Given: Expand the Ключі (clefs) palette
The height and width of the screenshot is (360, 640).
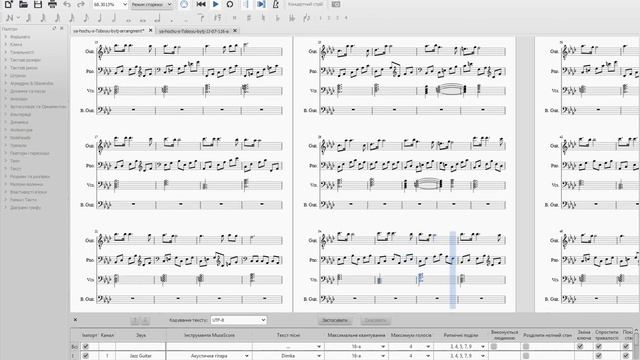Looking at the screenshot, I should (x=16, y=44).
